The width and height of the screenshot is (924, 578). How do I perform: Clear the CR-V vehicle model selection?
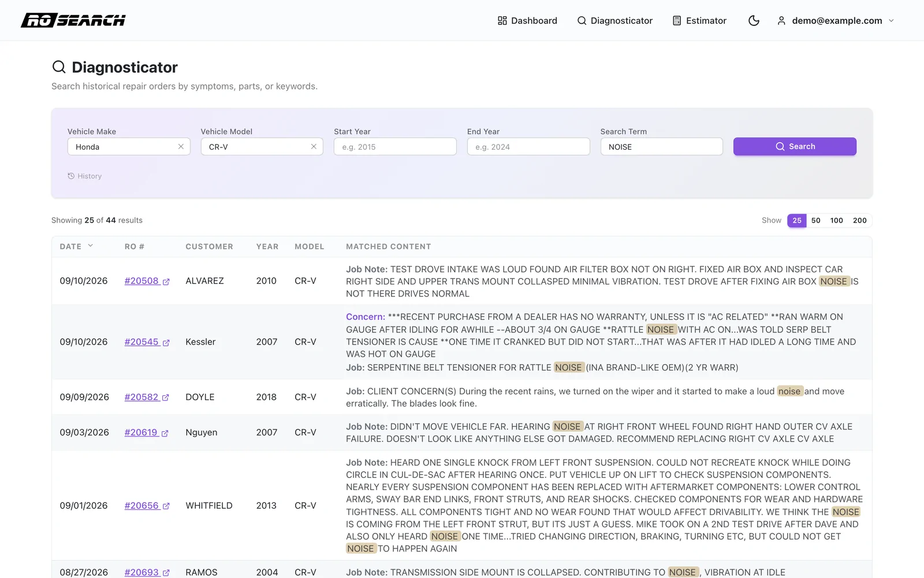pyautogui.click(x=314, y=147)
